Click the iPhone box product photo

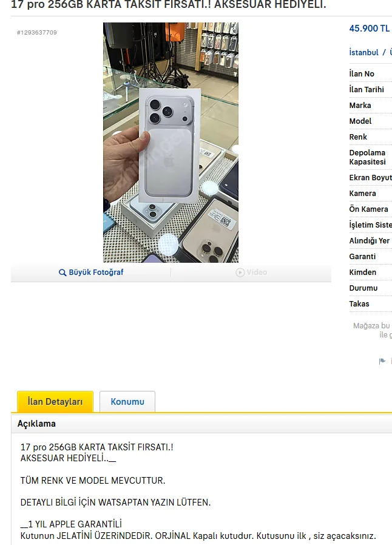point(171,143)
